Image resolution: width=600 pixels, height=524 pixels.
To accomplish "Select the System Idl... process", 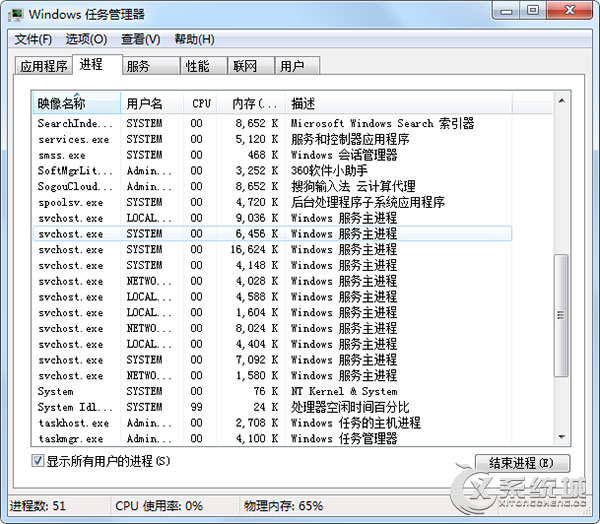I will pos(272,407).
